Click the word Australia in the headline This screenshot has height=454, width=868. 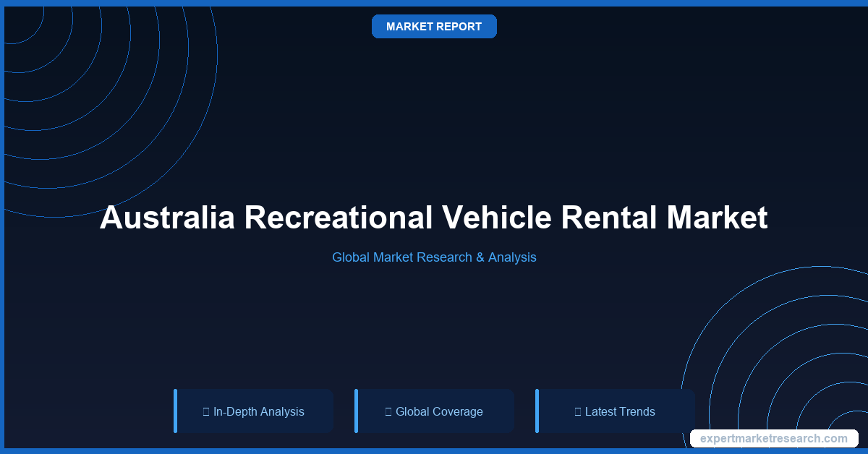coord(167,218)
